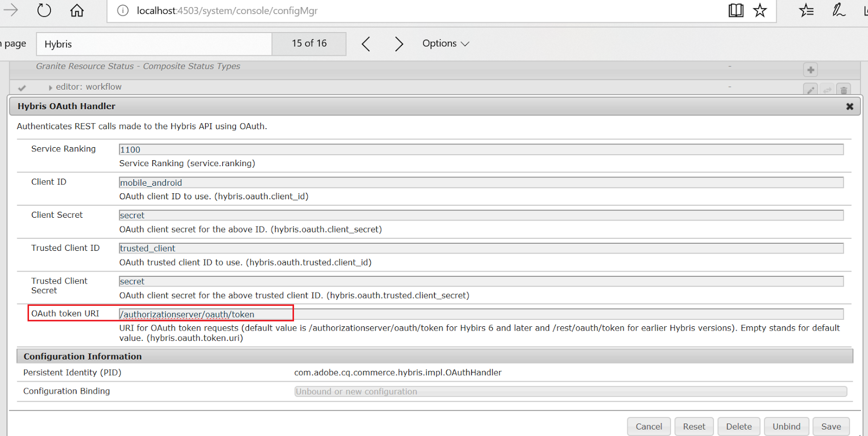Refresh the page with the reload icon
The image size is (868, 436).
pos(44,10)
